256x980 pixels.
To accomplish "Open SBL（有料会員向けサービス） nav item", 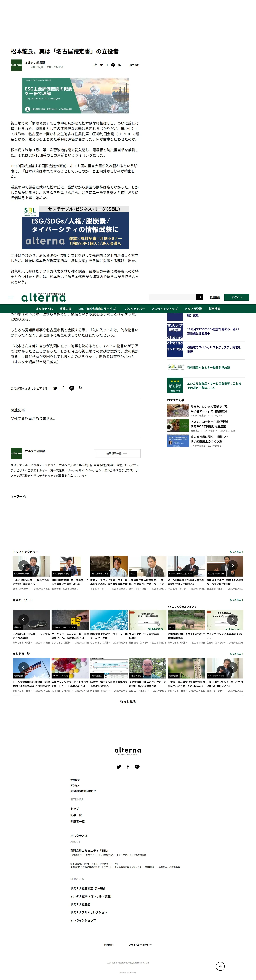I will click(x=98, y=309).
